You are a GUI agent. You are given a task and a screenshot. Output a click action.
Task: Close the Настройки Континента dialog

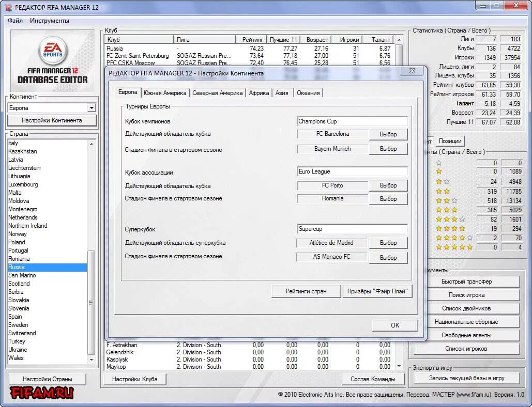click(x=412, y=71)
